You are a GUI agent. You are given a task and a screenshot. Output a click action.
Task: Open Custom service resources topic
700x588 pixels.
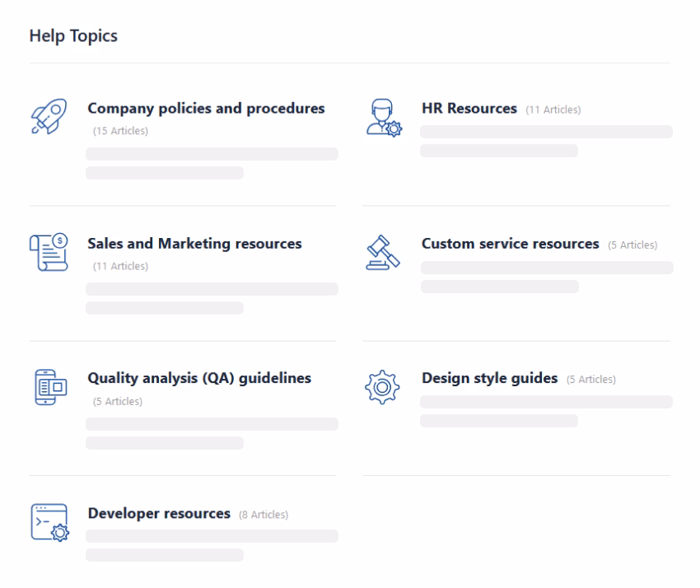tap(511, 244)
